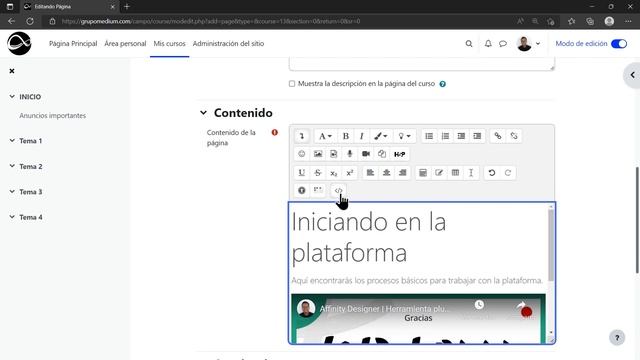Open the site search
Image resolution: width=640 pixels, height=360 pixels.
(469, 44)
